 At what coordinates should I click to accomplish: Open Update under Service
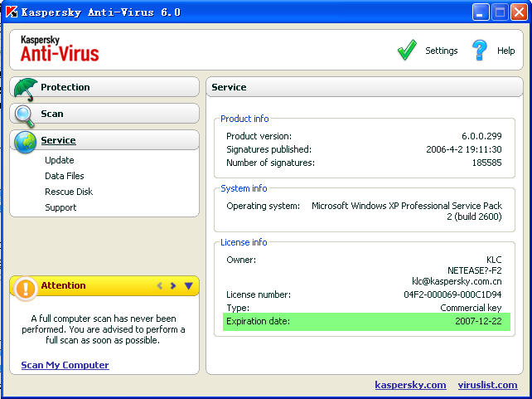[60, 160]
